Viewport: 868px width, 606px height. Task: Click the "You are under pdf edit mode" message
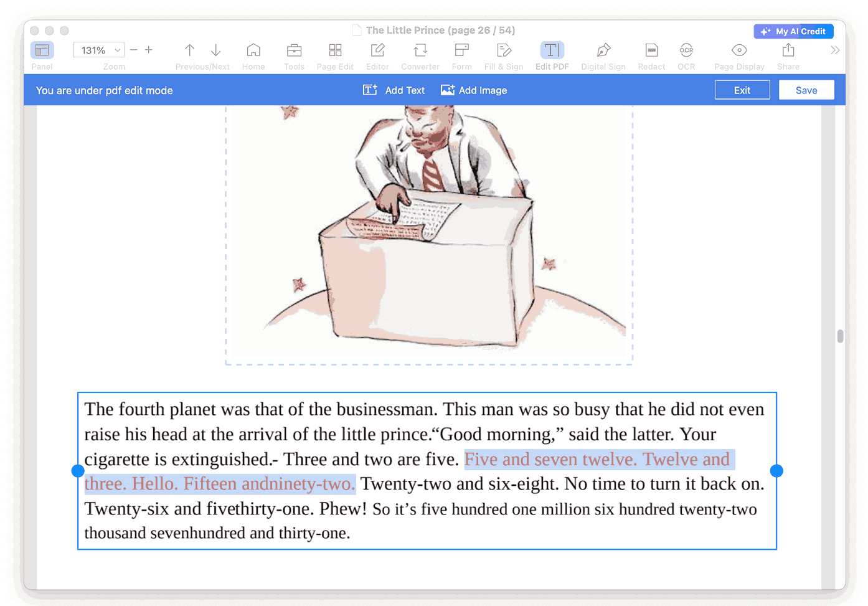coord(105,90)
